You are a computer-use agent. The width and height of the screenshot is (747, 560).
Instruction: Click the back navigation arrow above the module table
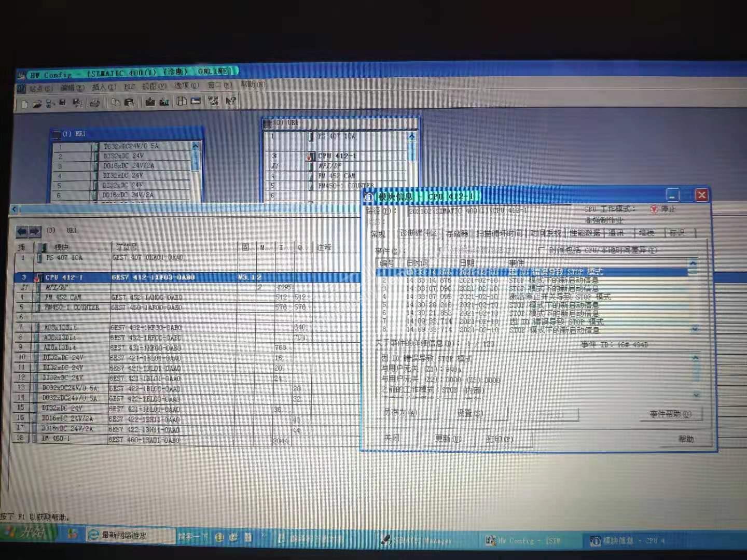click(x=22, y=231)
